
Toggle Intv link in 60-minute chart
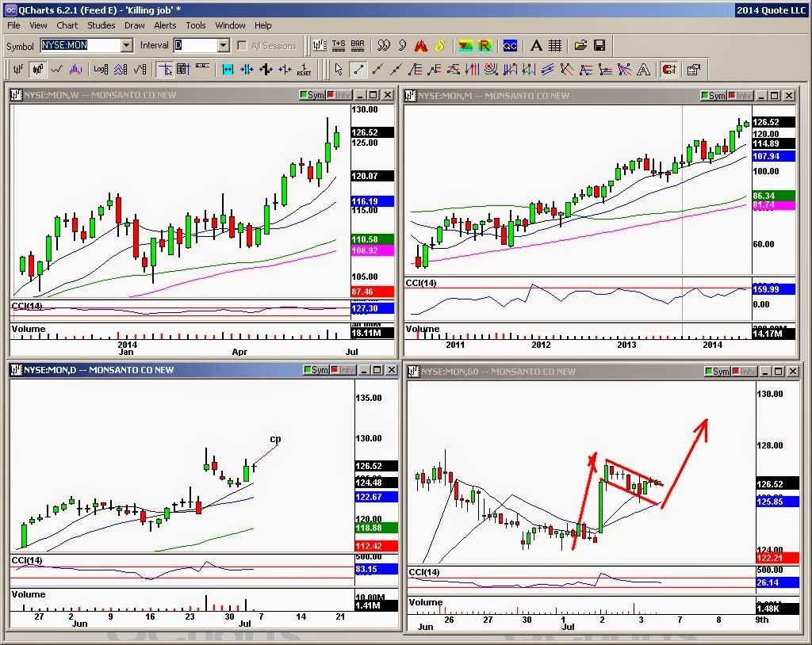click(744, 371)
